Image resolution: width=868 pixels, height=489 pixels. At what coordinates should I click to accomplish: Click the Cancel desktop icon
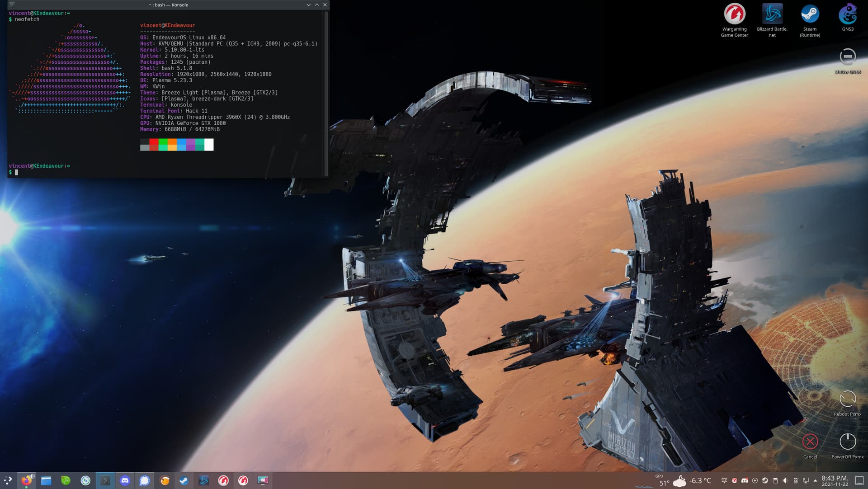point(810,446)
